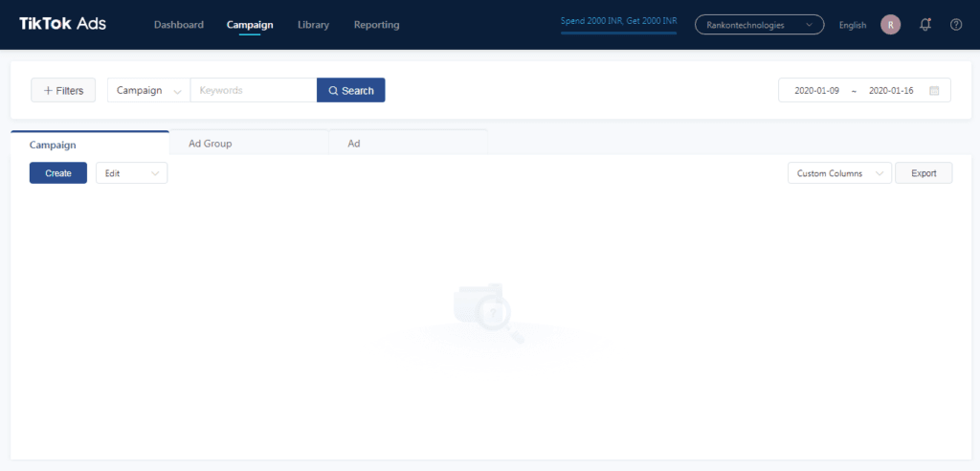Open the notifications bell
This screenshot has height=471, width=980.
coord(925,25)
